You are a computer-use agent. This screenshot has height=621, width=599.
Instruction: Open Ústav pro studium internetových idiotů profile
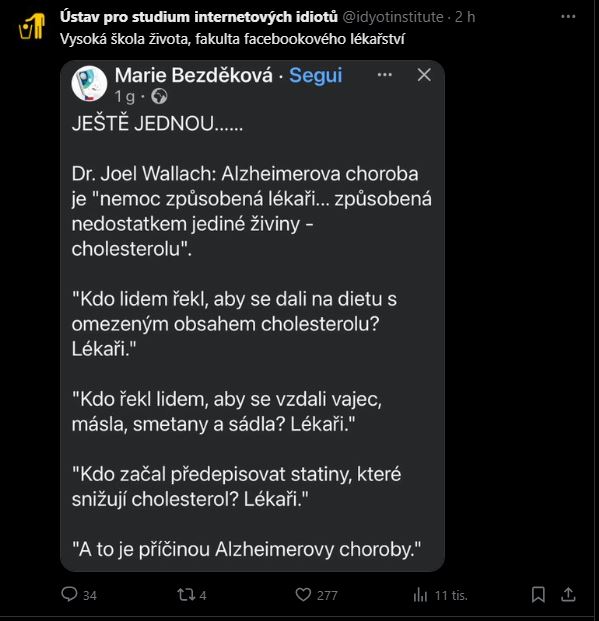coord(198,17)
